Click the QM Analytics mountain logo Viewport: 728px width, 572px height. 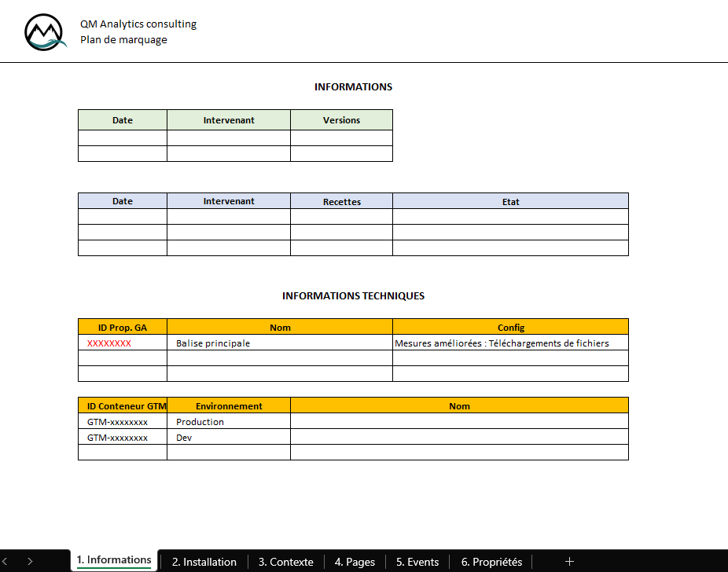point(45,32)
